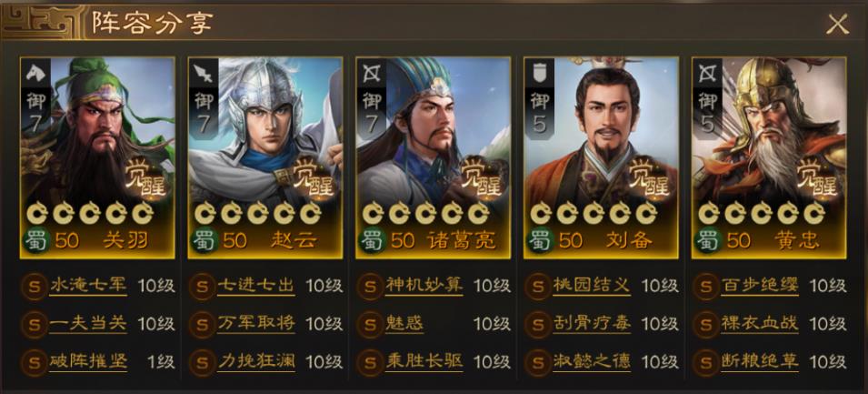Screen dimensions: 868x394
Task: Open the 七进七出 skill link
Action: [255, 286]
